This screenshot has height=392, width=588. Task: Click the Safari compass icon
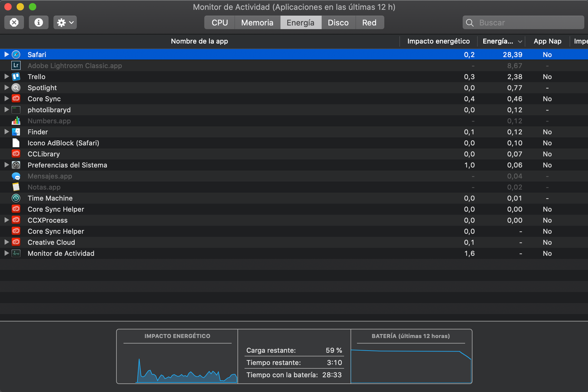[x=16, y=55]
